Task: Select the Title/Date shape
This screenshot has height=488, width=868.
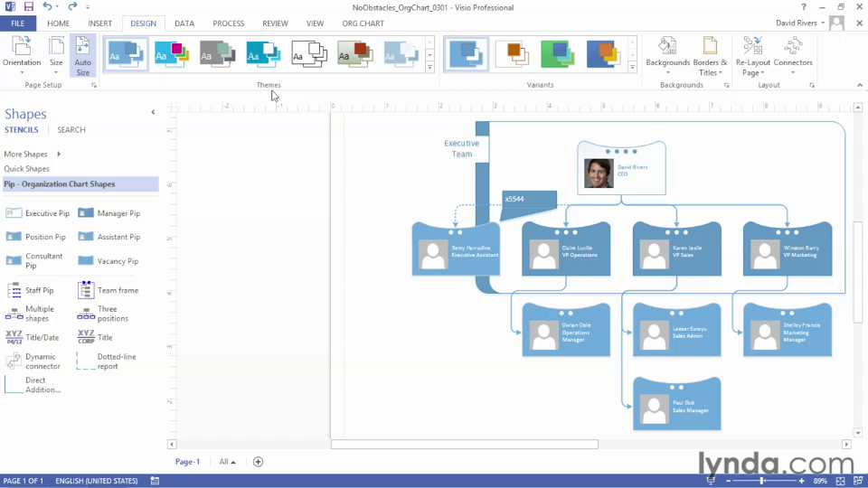Action: pos(33,337)
